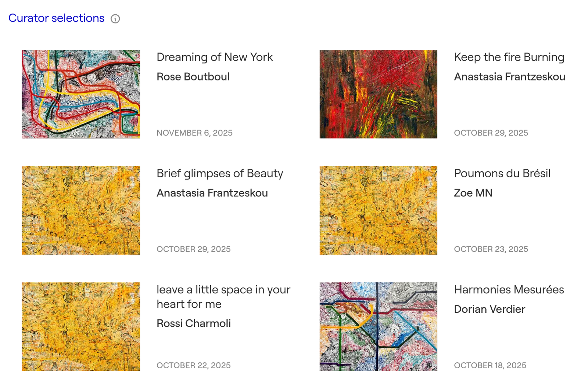588x380 pixels.
Task: Open 'leave a little space in your heart for me'
Action: pos(223,297)
